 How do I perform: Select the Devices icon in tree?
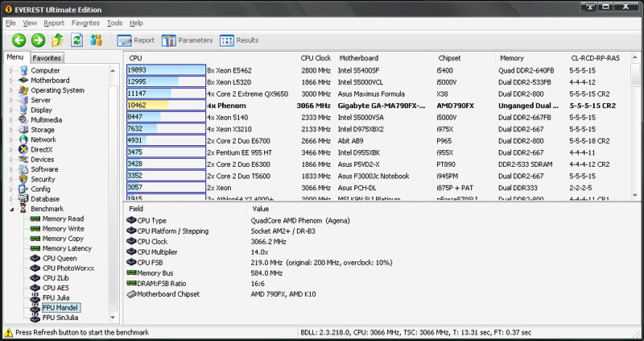(x=24, y=159)
